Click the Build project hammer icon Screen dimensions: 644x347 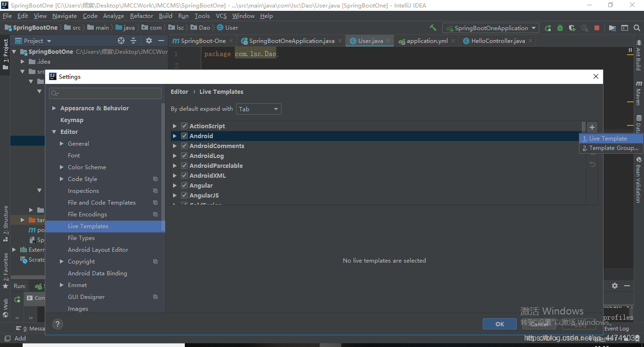433,28
